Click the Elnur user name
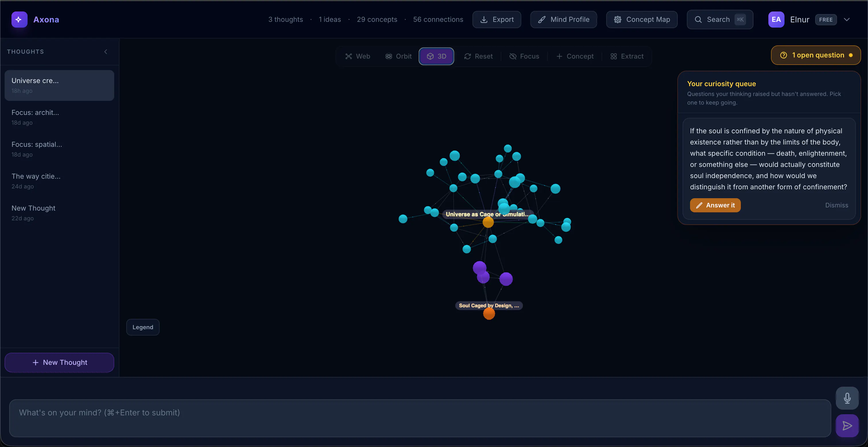 coord(799,20)
